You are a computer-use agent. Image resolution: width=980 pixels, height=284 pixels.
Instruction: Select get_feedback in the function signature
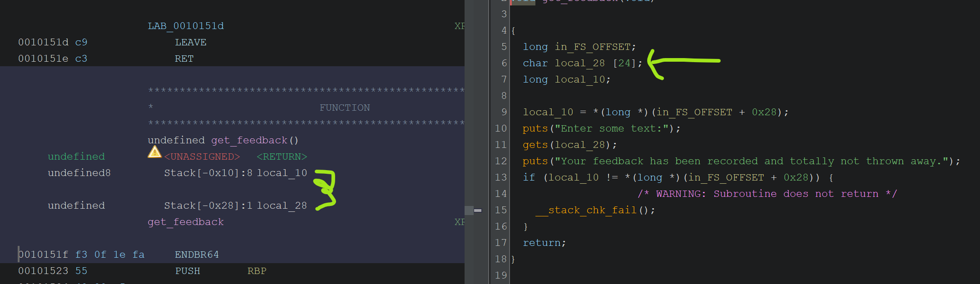tap(249, 140)
